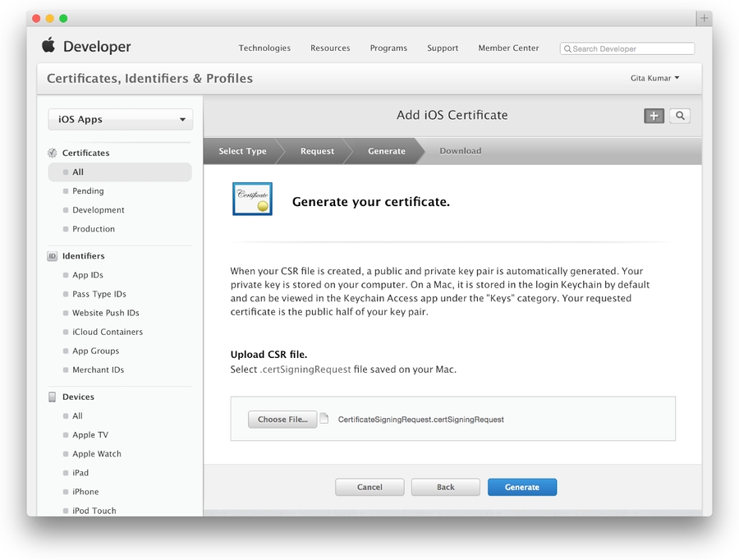This screenshot has height=560, width=739.
Task: Click the certificate thumbnail image
Action: point(252,200)
